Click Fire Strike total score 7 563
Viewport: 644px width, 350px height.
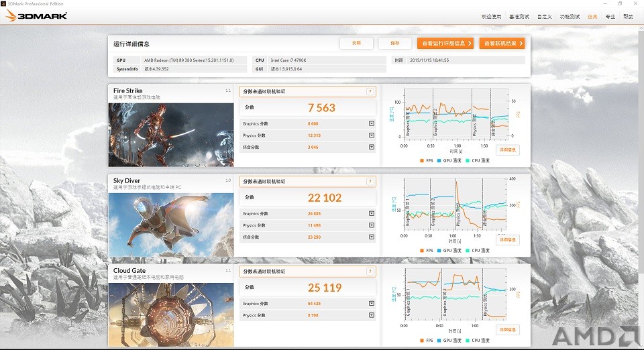click(321, 108)
